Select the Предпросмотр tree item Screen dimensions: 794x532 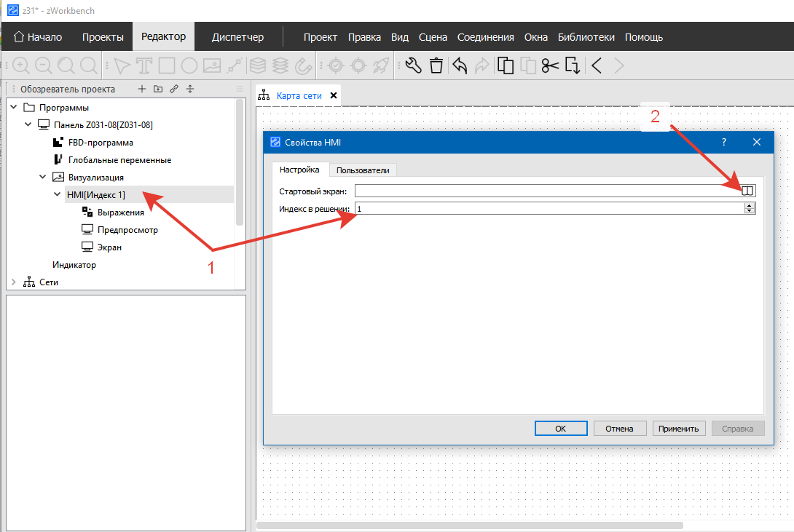127,230
